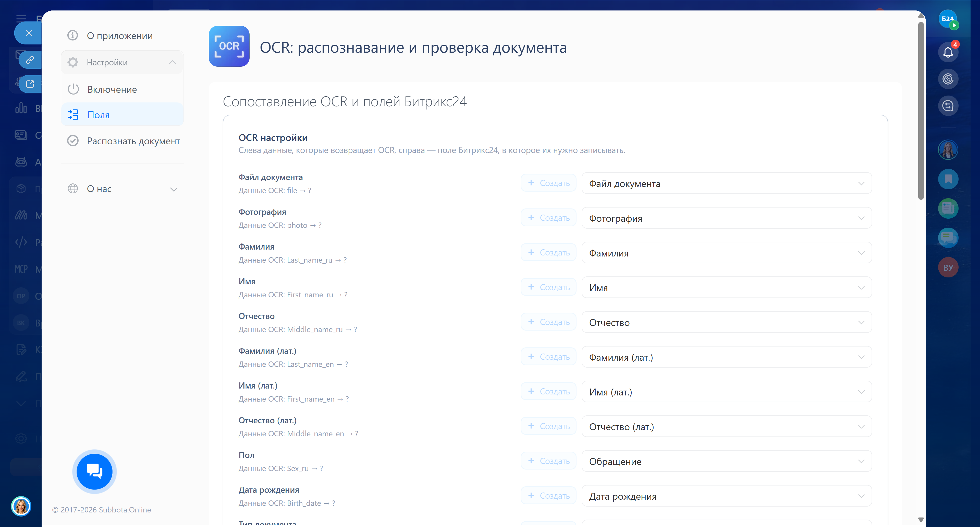Select the Включение menu item
Image resolution: width=980 pixels, height=527 pixels.
click(112, 89)
